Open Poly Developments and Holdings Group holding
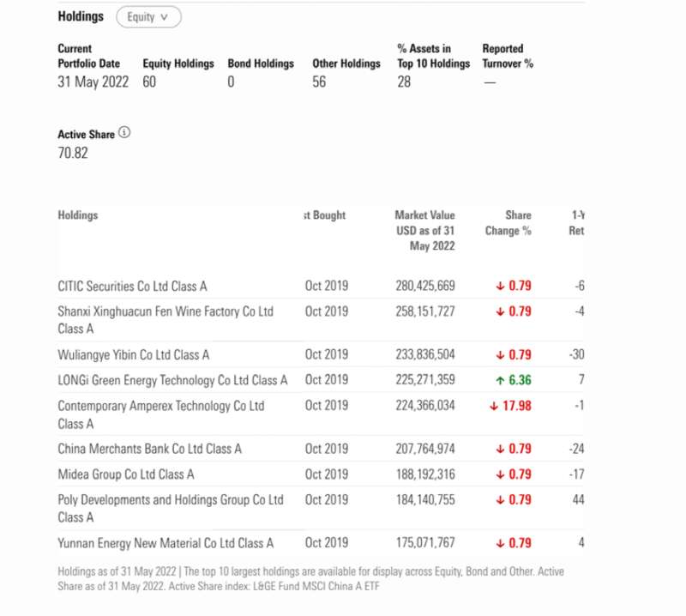Image resolution: width=686 pixels, height=616 pixels. [171, 508]
